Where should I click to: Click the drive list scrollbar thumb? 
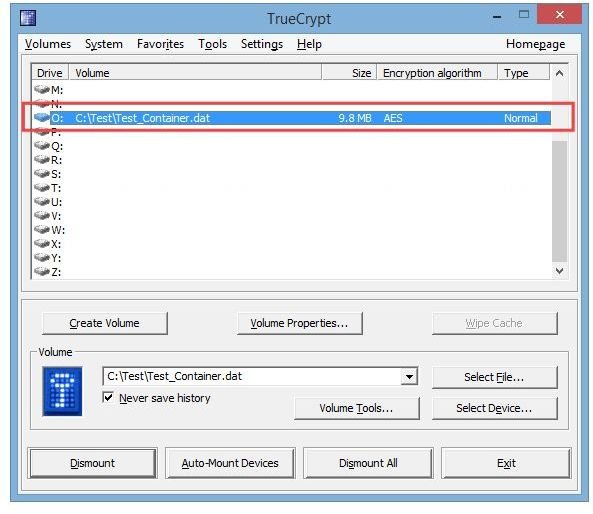tap(560, 201)
